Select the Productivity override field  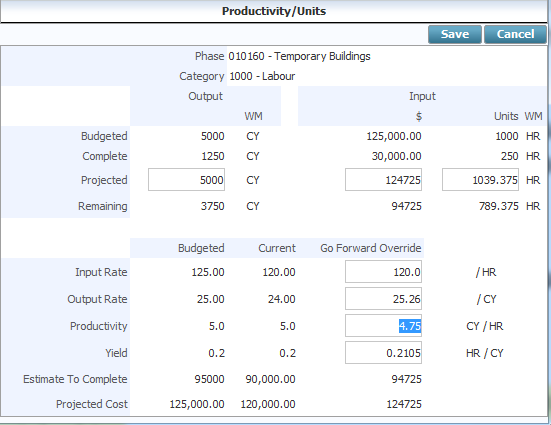(x=383, y=326)
